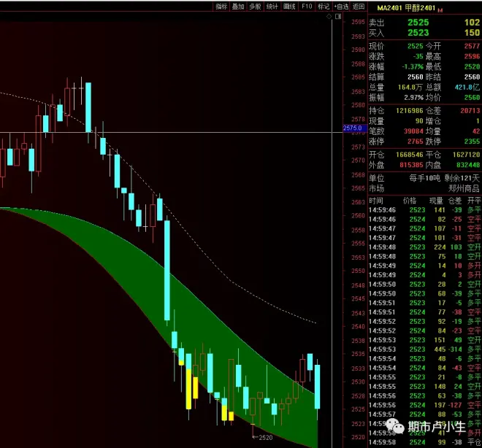Image resolution: width=482 pixels, height=448 pixels.
Task: Click the 时间 column header in tick list
Action: [375, 200]
